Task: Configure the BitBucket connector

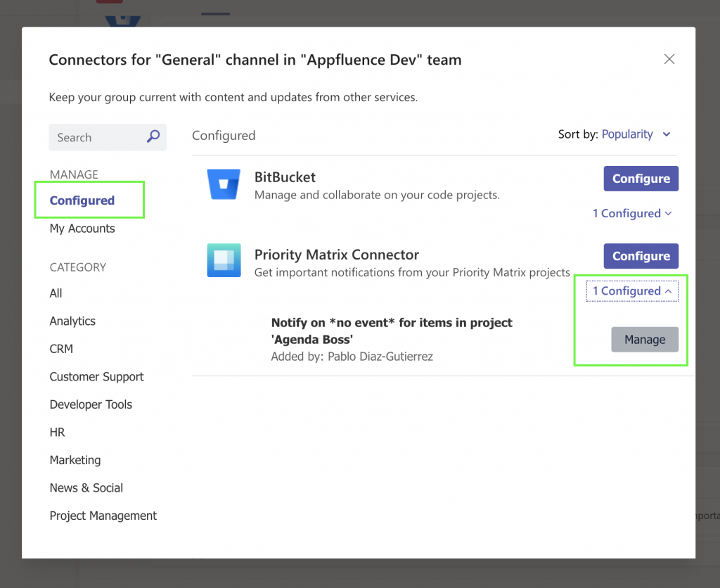Action: [641, 178]
